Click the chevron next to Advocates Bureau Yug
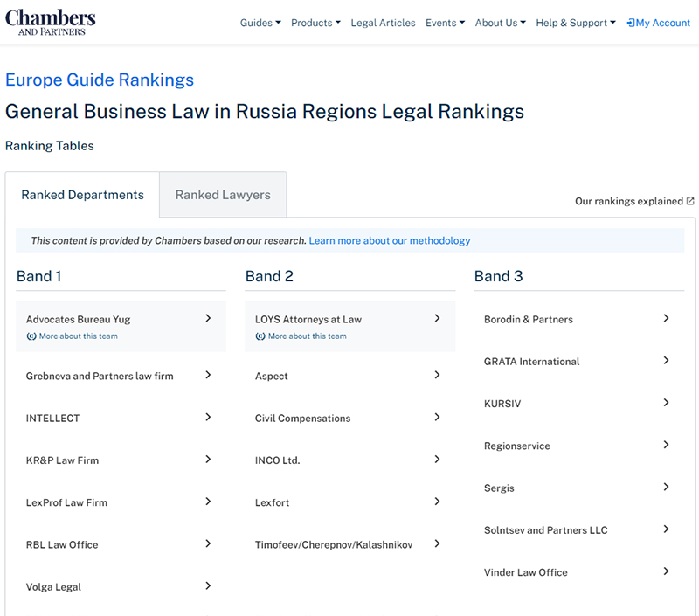 (x=208, y=318)
